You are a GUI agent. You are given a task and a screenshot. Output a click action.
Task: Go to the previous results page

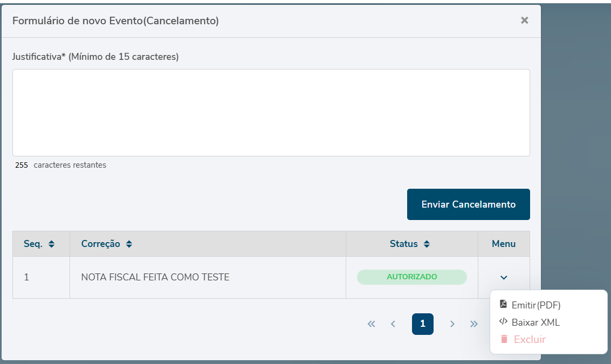point(393,324)
